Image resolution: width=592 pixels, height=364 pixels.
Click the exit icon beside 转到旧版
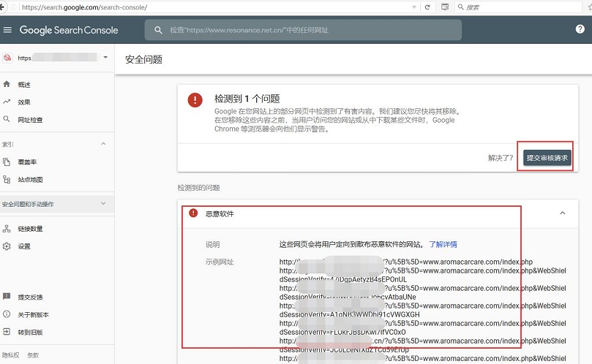[7, 332]
